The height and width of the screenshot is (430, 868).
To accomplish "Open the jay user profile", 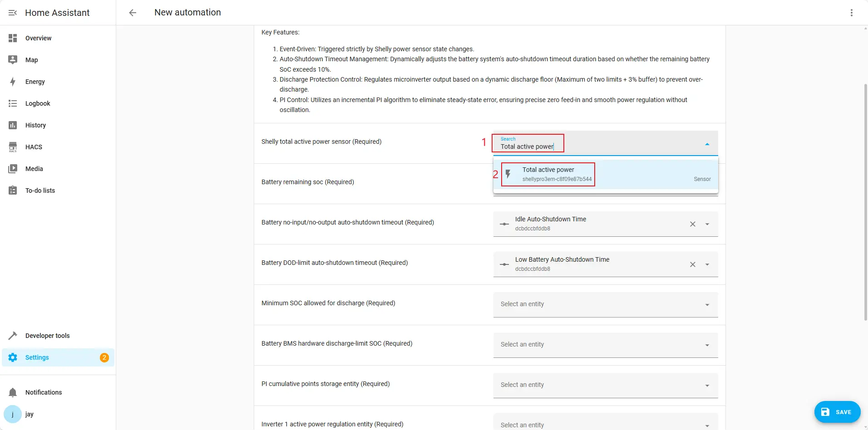I will [29, 414].
